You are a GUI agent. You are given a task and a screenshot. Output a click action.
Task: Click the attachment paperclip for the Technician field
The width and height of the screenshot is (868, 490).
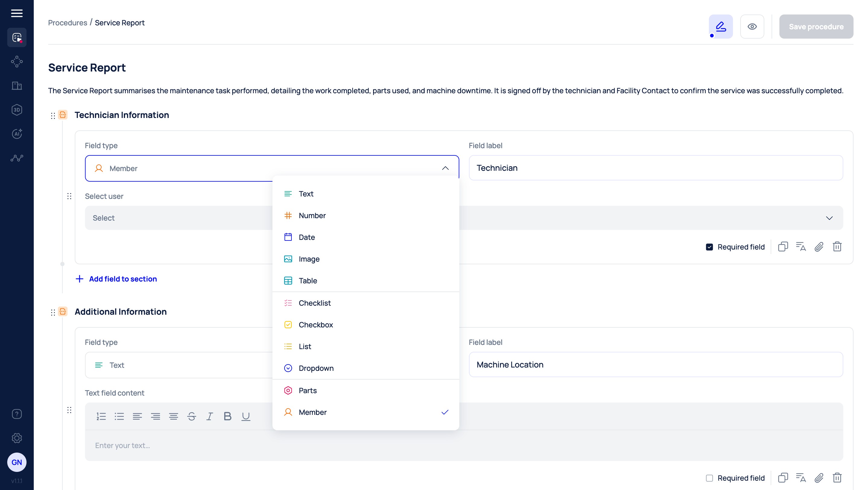point(819,247)
